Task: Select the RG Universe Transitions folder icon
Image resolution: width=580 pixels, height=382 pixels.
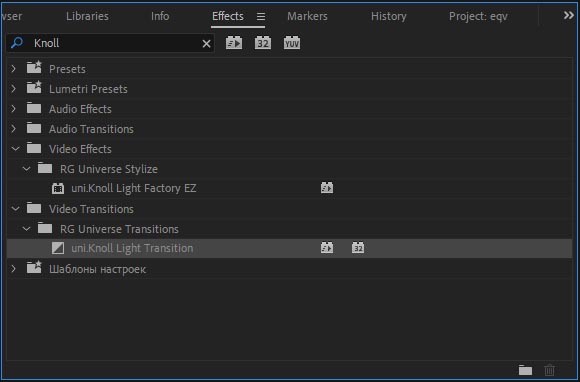Action: pos(45,228)
